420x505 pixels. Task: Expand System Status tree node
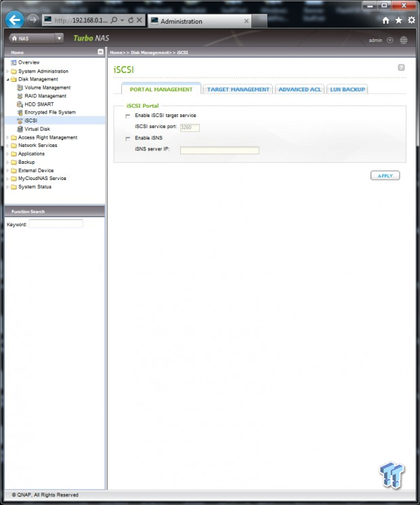[7, 187]
